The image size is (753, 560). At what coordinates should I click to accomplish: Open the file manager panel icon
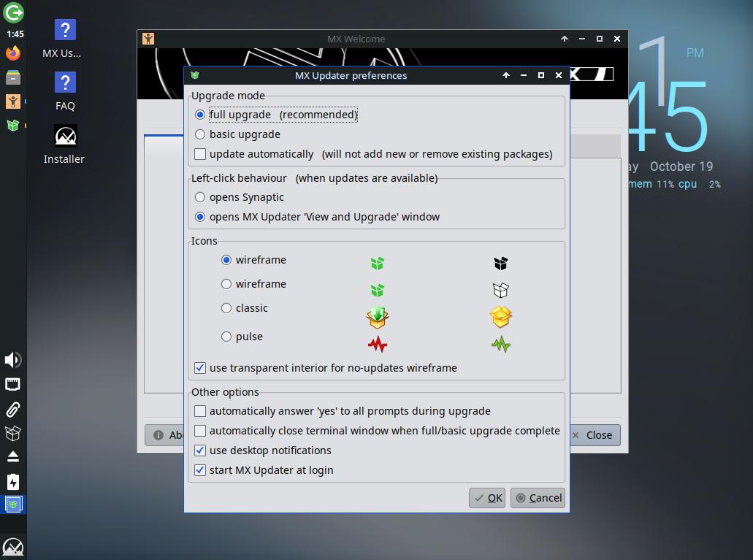(13, 77)
